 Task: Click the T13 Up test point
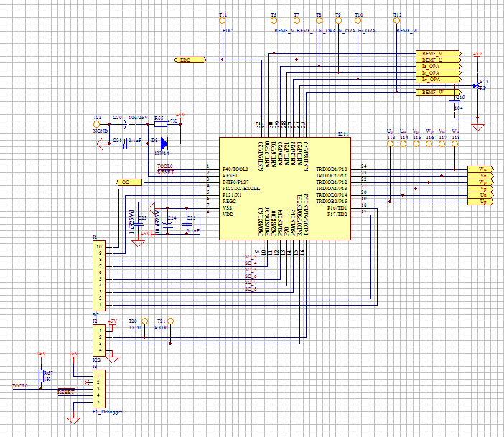coord(390,144)
